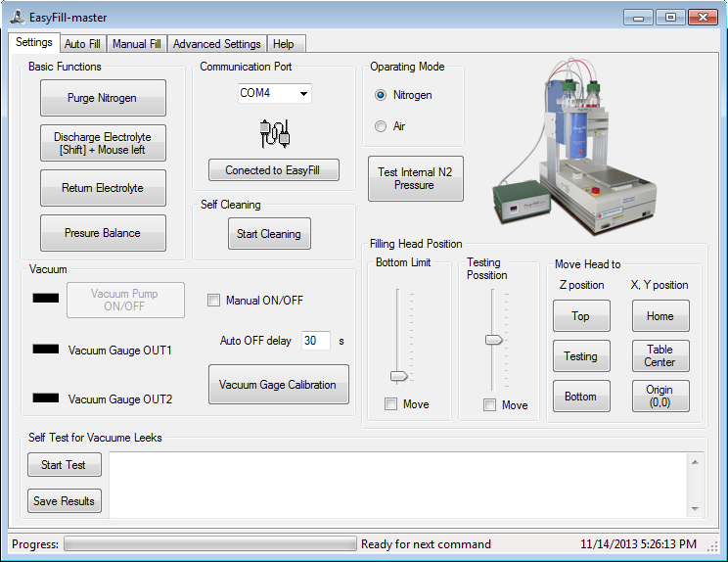
Task: Go to the Advanced Settings tab
Action: 217,44
